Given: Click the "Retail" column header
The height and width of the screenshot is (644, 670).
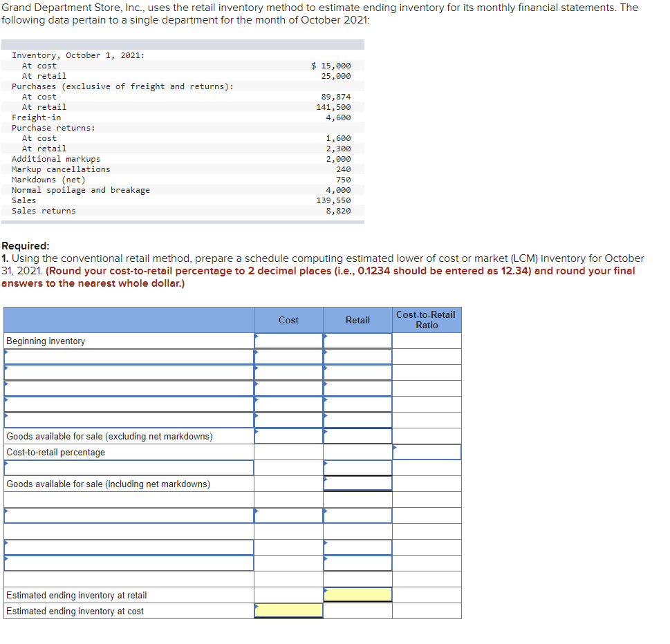Looking at the screenshot, I should [357, 321].
